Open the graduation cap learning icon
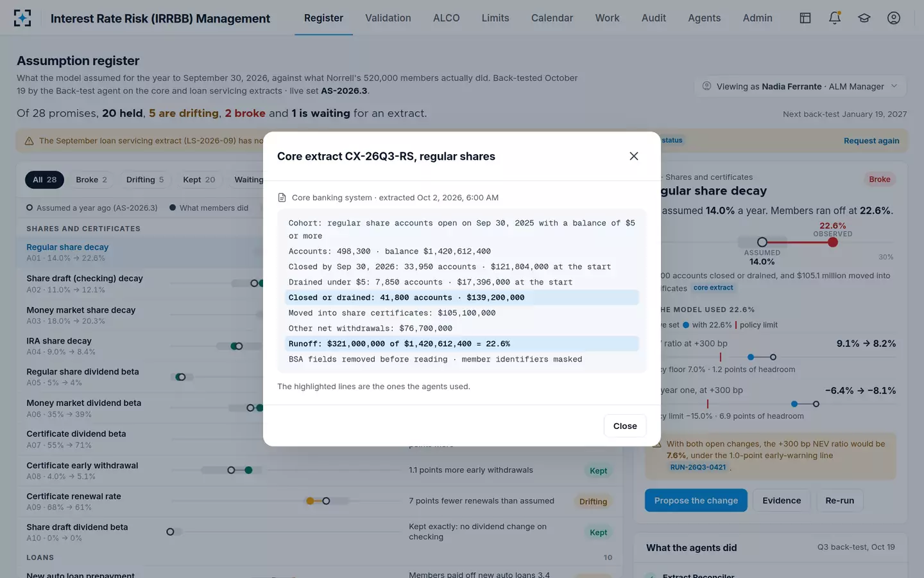This screenshot has height=578, width=924. [x=864, y=18]
